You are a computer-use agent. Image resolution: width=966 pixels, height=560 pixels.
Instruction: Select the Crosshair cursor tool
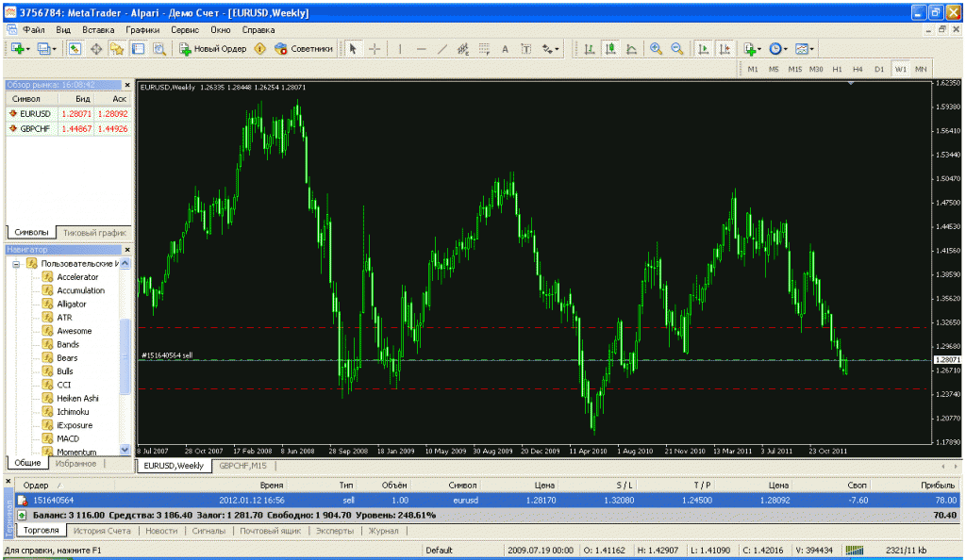coord(375,49)
